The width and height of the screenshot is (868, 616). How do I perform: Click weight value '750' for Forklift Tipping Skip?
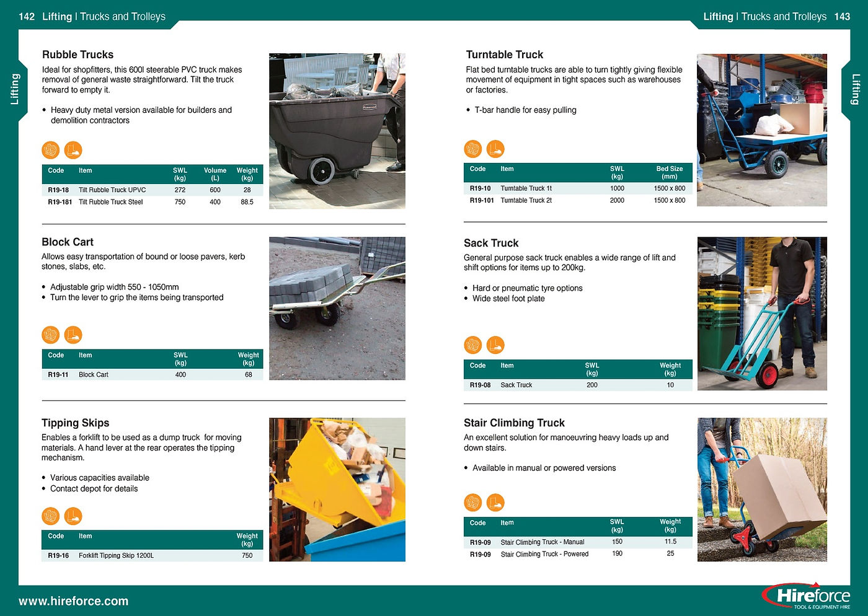tap(247, 556)
